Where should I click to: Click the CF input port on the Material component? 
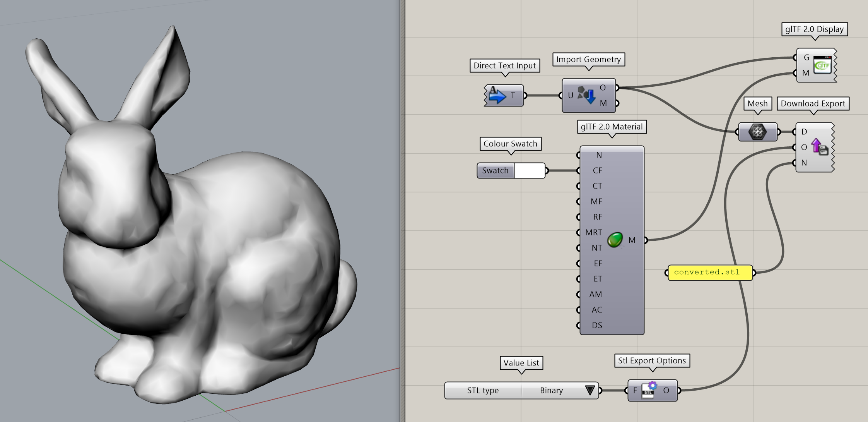coord(578,170)
